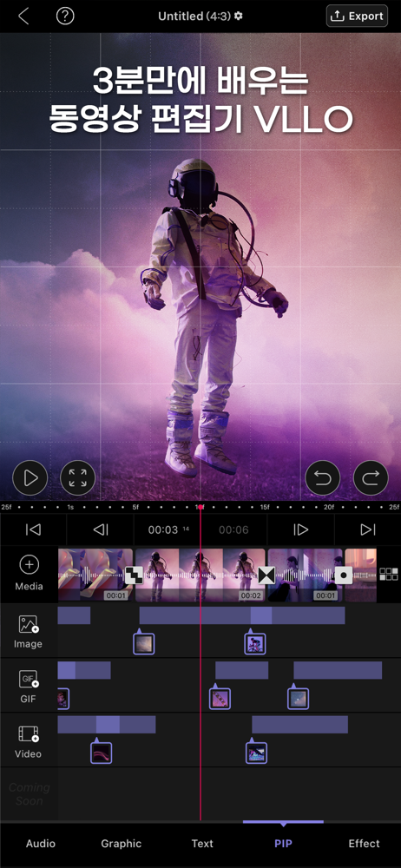Select second image PIP thumbnail marker
This screenshot has width=401, height=868.
255,643
